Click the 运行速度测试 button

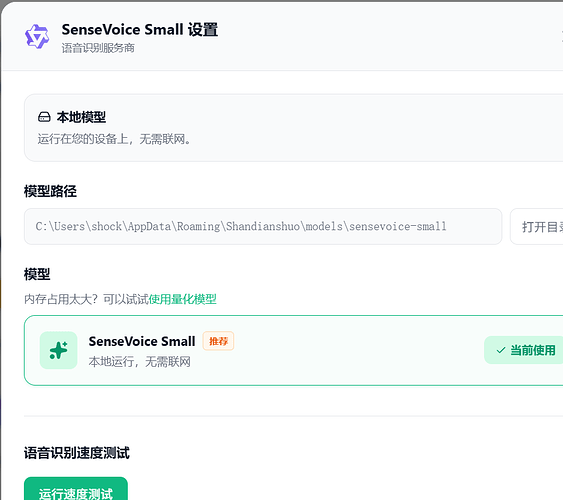tap(76, 489)
